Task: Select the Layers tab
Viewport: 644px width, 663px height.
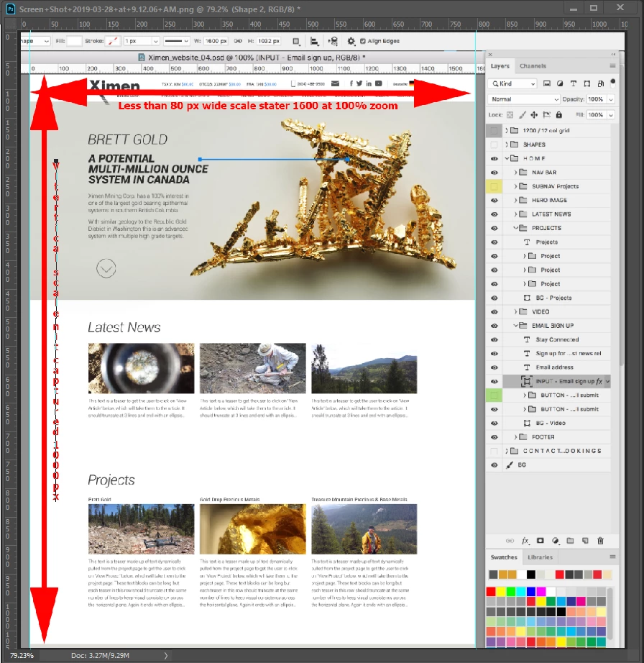Action: (500, 66)
